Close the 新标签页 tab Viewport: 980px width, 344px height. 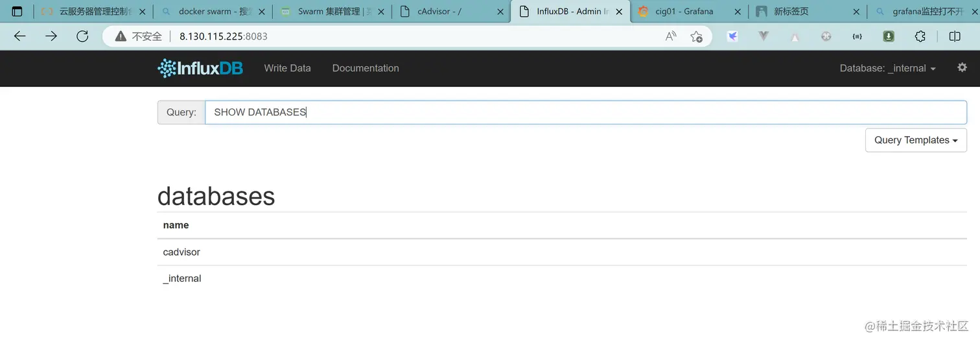(x=856, y=12)
